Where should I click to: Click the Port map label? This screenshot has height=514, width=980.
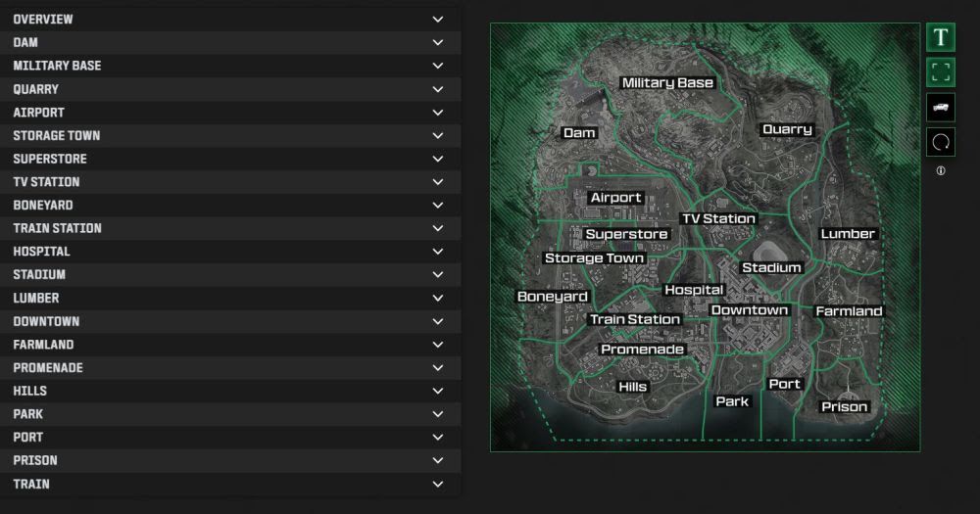point(784,384)
